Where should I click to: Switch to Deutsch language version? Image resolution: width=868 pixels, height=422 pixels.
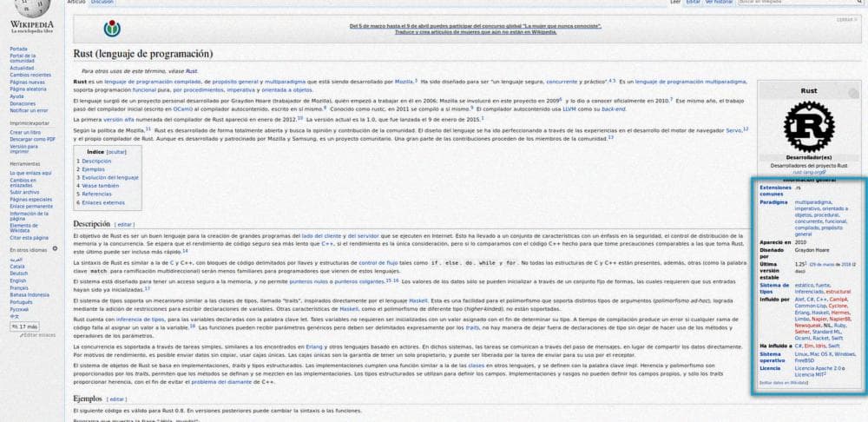click(18, 274)
